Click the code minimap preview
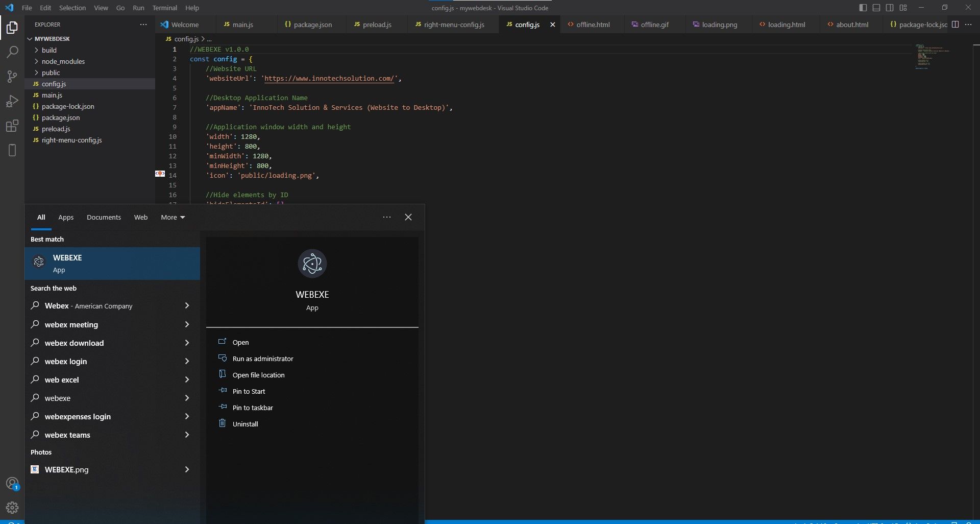This screenshot has width=980, height=524. tap(932, 56)
